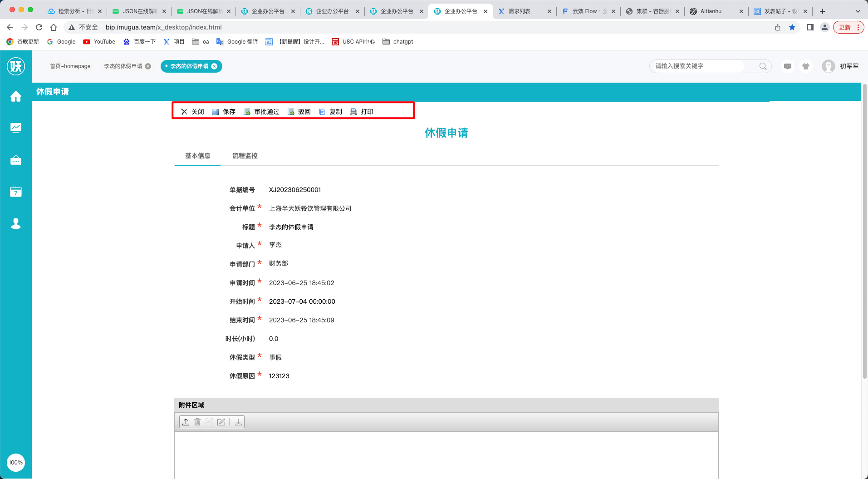Click the page vertical scrollbar

(865, 232)
